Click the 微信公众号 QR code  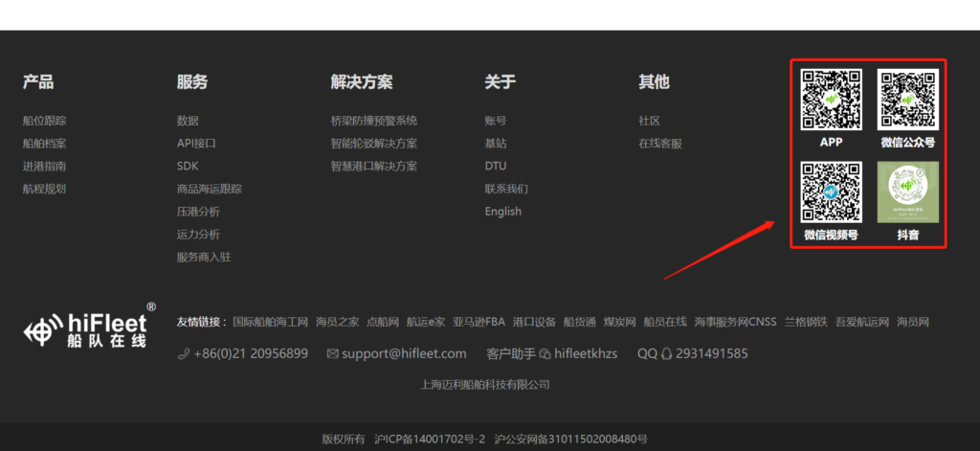tap(908, 100)
